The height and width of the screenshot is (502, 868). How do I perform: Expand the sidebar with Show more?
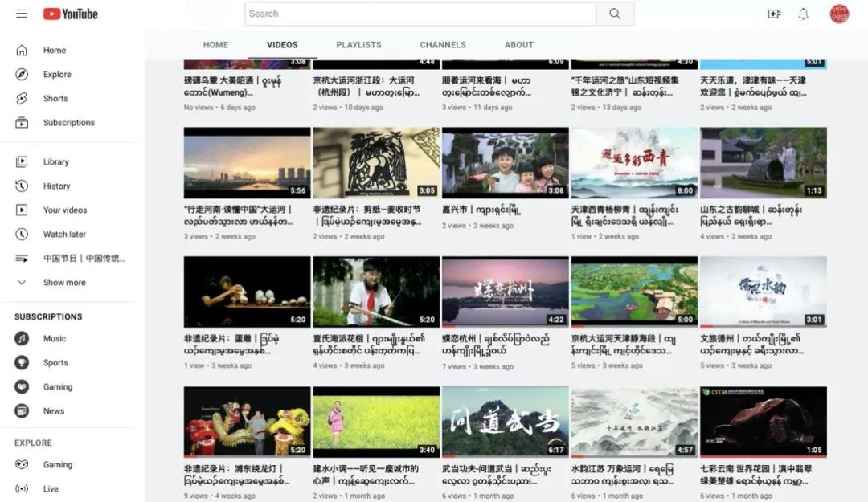(63, 282)
